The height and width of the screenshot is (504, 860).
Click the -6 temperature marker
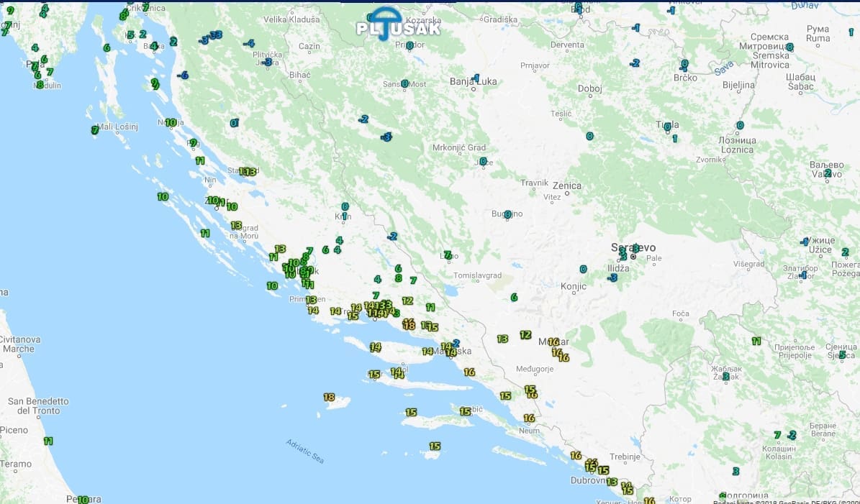184,75
